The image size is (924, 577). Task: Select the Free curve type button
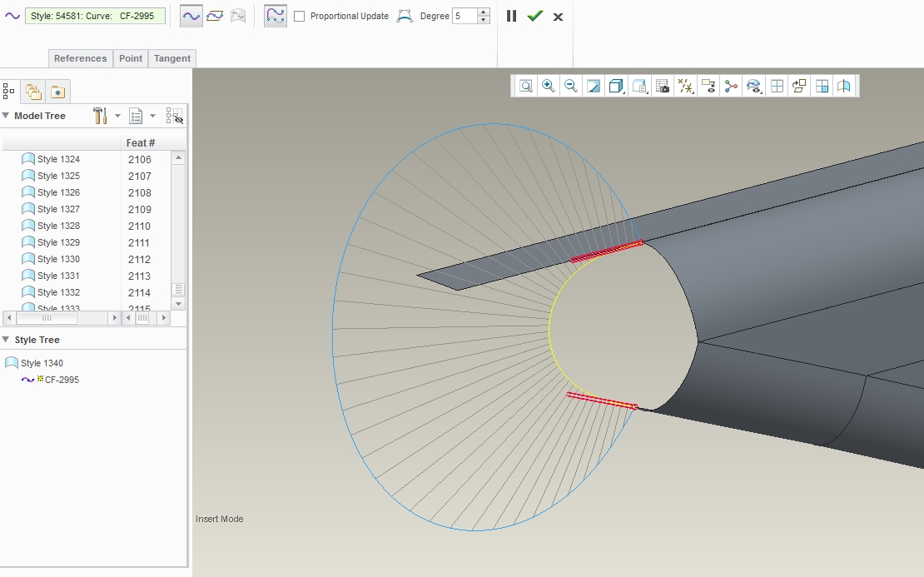point(191,16)
